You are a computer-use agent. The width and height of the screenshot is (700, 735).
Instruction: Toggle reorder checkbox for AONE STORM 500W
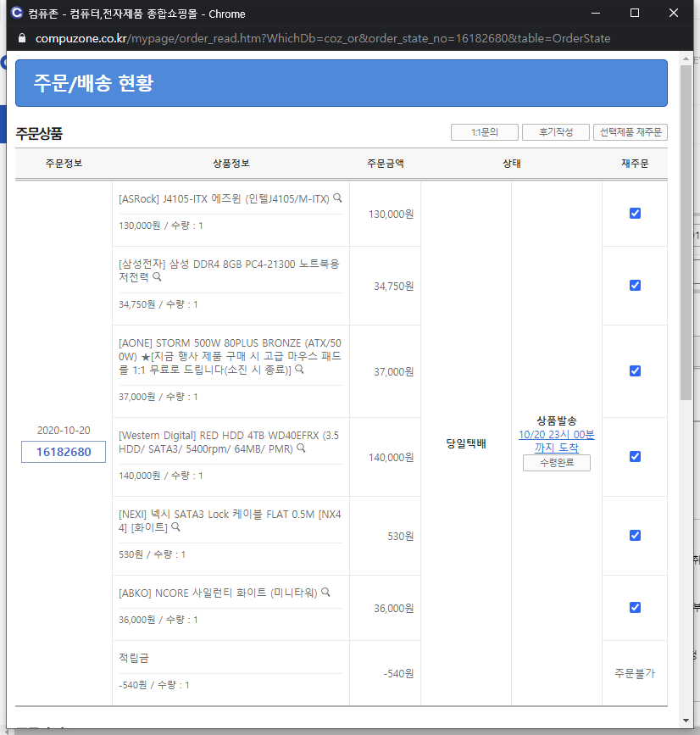point(635,371)
